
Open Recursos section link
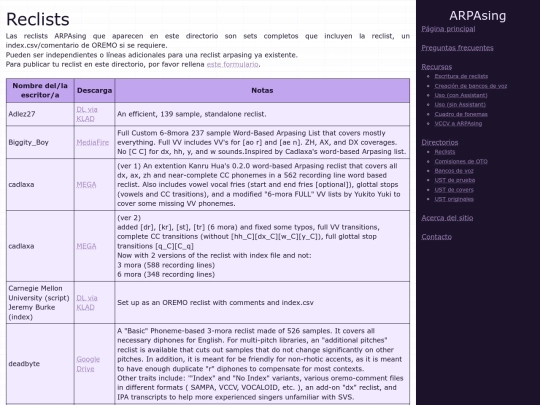coord(437,67)
